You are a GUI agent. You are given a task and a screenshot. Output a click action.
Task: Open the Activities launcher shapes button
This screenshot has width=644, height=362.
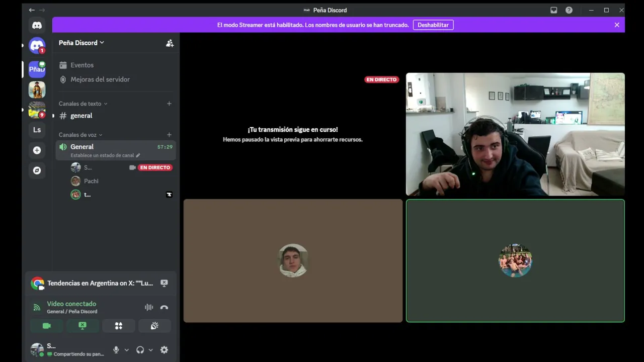click(119, 326)
